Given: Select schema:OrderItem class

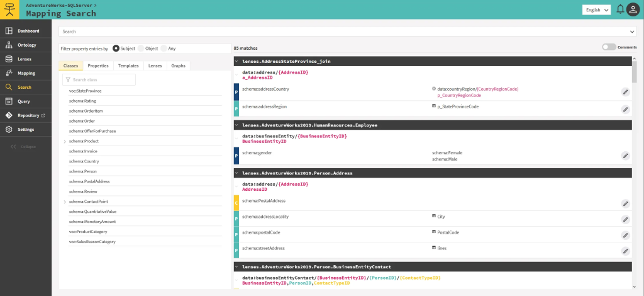Looking at the screenshot, I should pyautogui.click(x=86, y=111).
